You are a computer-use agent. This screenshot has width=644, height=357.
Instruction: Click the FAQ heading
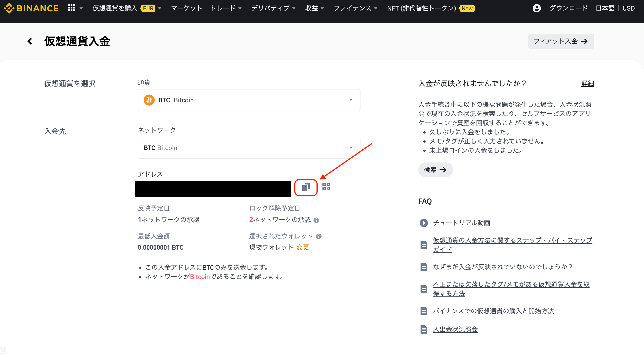425,201
